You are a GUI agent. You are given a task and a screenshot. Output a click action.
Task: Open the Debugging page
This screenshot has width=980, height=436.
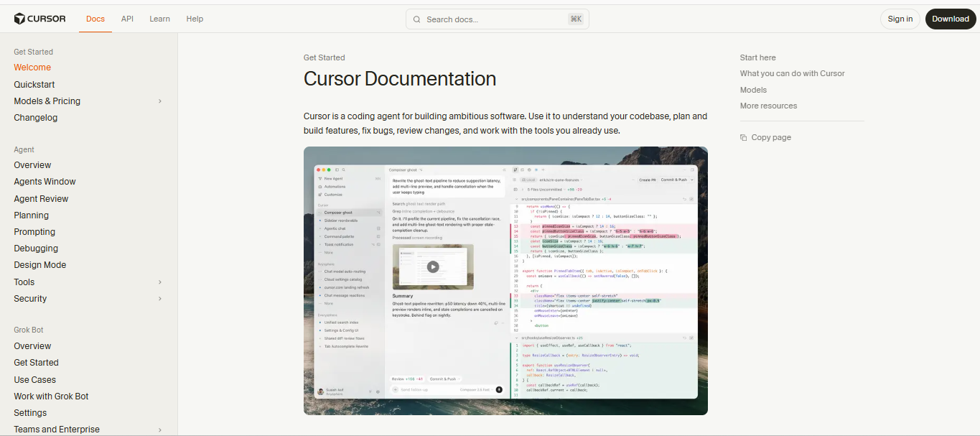[36, 249]
